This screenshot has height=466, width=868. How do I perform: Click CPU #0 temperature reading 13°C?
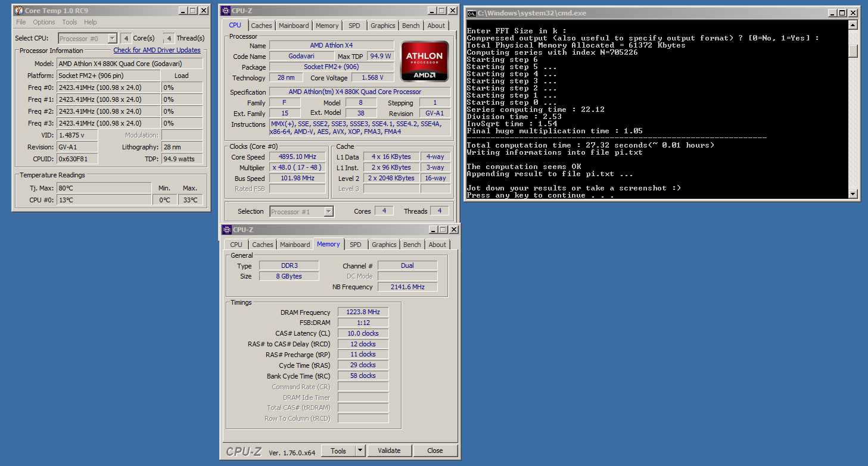click(x=104, y=200)
